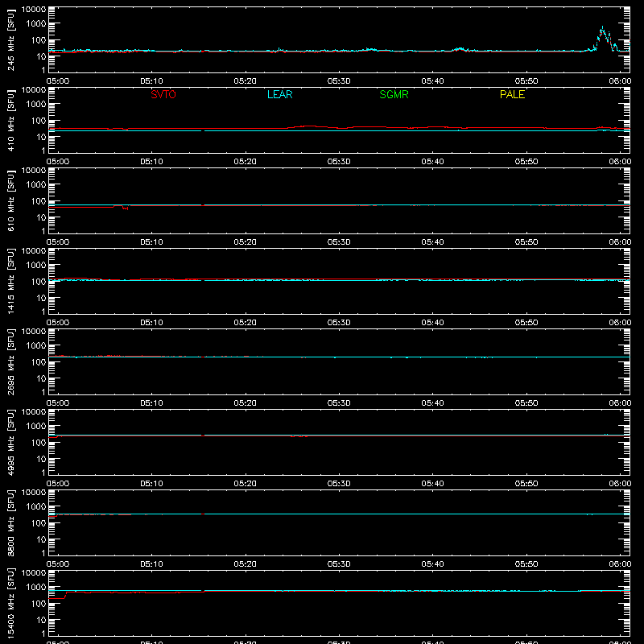Select the 4995 MHz [SFU] axis label
The width and height of the screenshot is (644, 644).
(10, 443)
